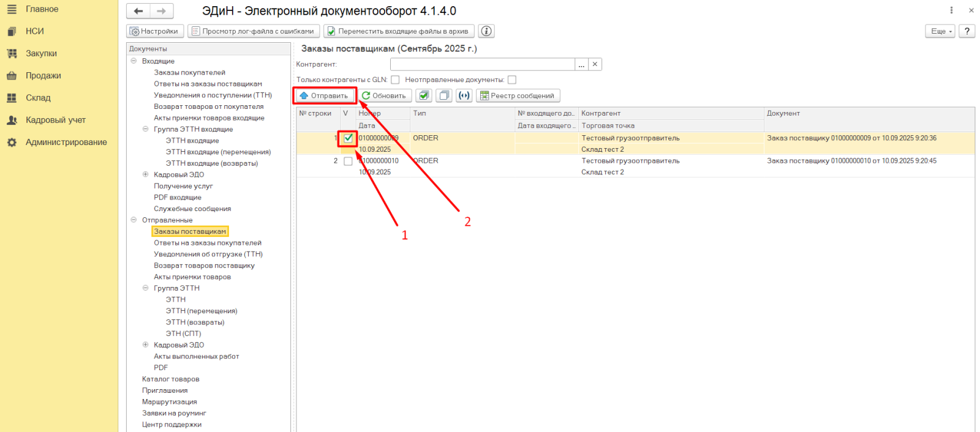980x432 pixels.
Task: Click the check-all documents icon
Action: 424,95
